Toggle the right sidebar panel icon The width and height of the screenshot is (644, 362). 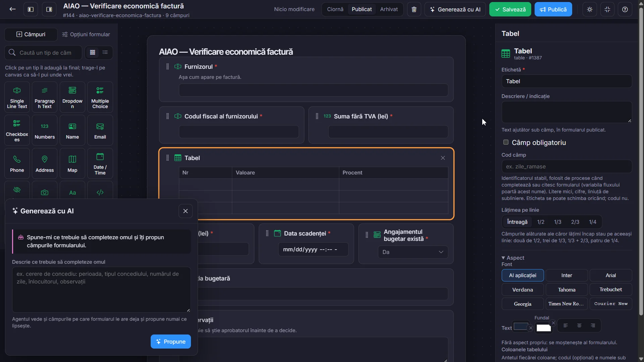[x=49, y=9]
